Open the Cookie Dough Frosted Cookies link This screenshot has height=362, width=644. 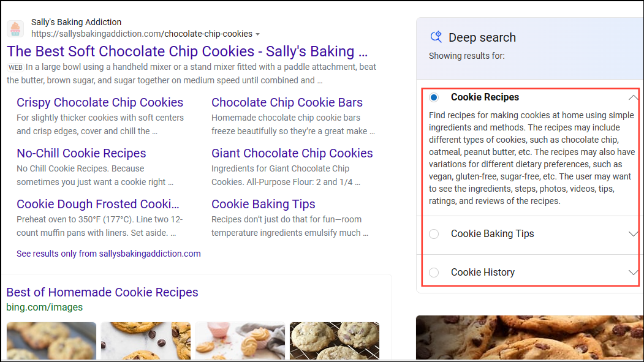pyautogui.click(x=98, y=204)
